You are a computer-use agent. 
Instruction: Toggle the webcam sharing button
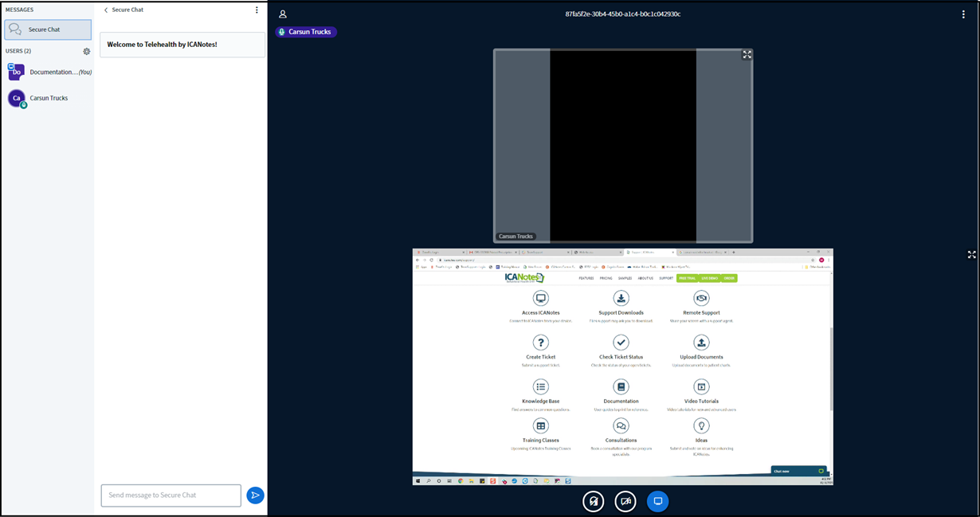[x=625, y=501]
